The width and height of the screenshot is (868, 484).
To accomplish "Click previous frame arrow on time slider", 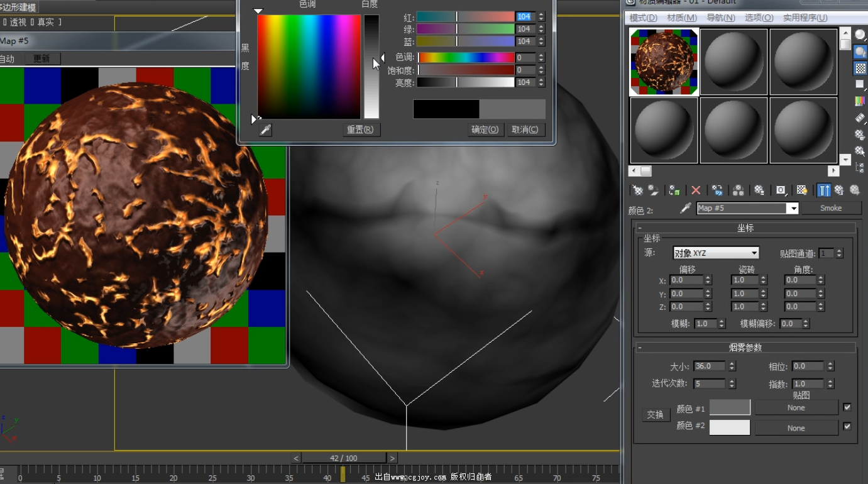I will coord(296,458).
